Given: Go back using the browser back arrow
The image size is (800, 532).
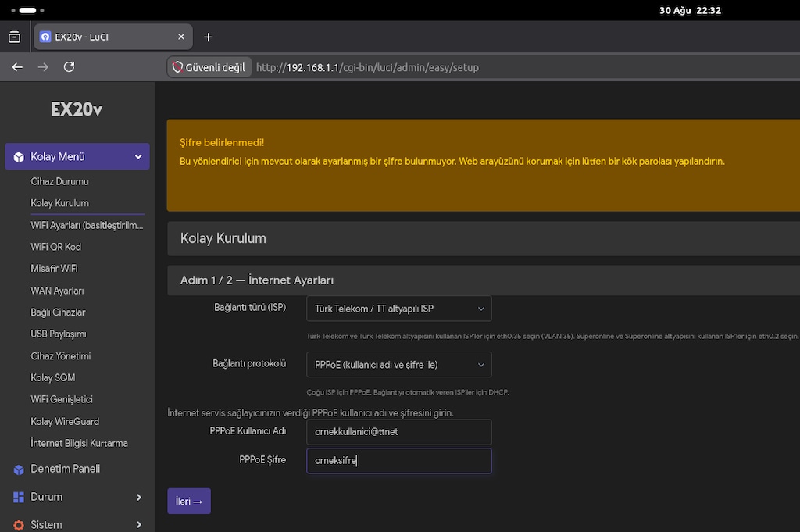Looking at the screenshot, I should click(x=17, y=67).
